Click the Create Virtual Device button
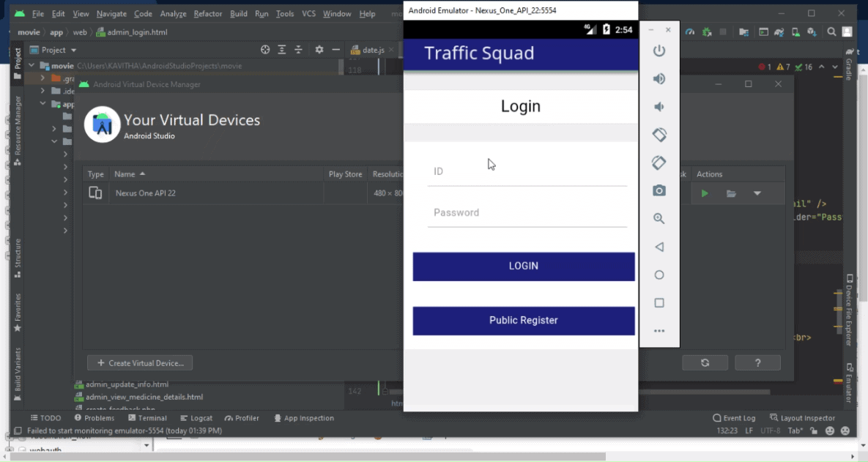868x462 pixels. tap(139, 362)
